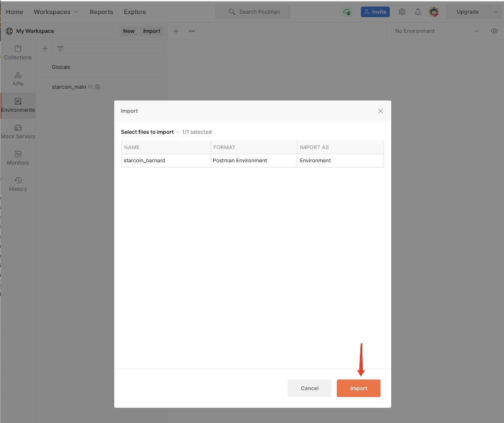
Task: Click the Import button in the dialog
Action: (x=358, y=388)
